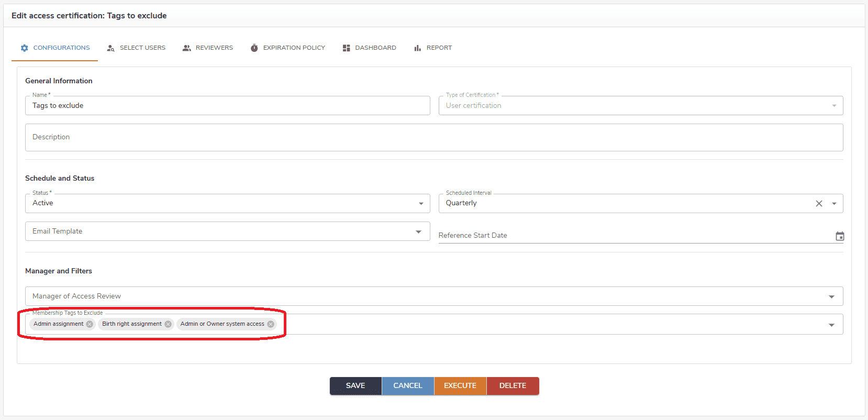Remove the Birth right assignment tag
The width and height of the screenshot is (868, 420).
coord(168,324)
